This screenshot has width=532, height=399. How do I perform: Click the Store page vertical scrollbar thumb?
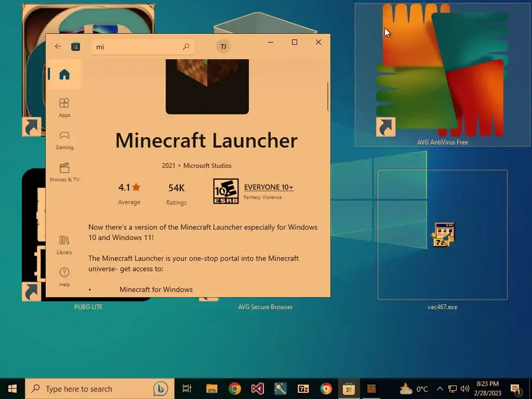click(x=328, y=96)
